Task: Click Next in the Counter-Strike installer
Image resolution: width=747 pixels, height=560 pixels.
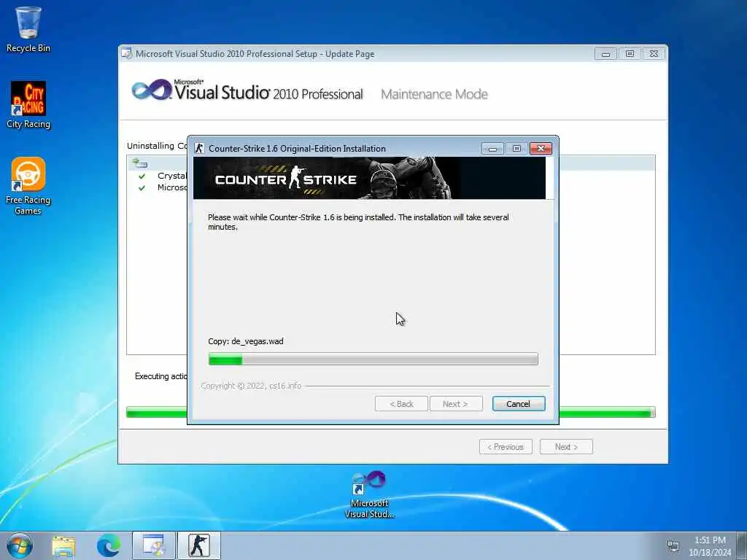Action: tap(456, 404)
